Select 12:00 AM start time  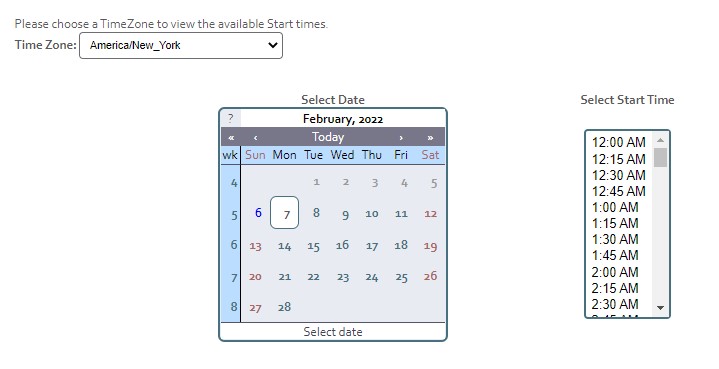click(619, 143)
